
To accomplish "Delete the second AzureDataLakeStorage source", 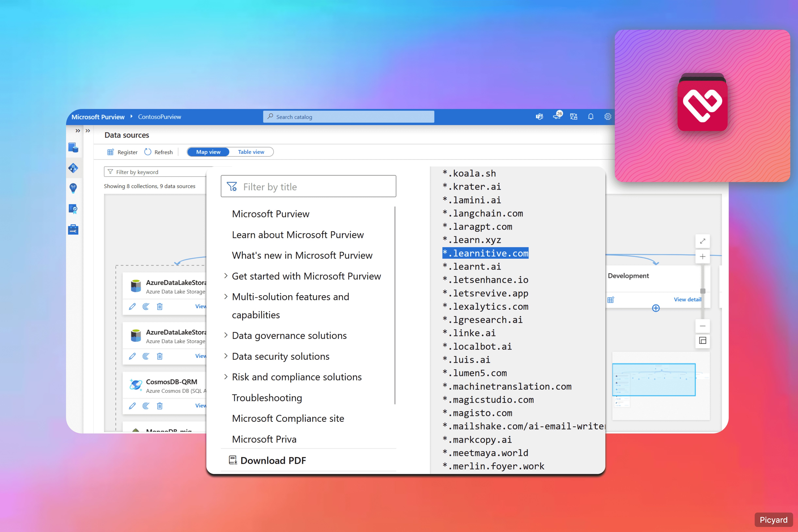I will pyautogui.click(x=160, y=356).
